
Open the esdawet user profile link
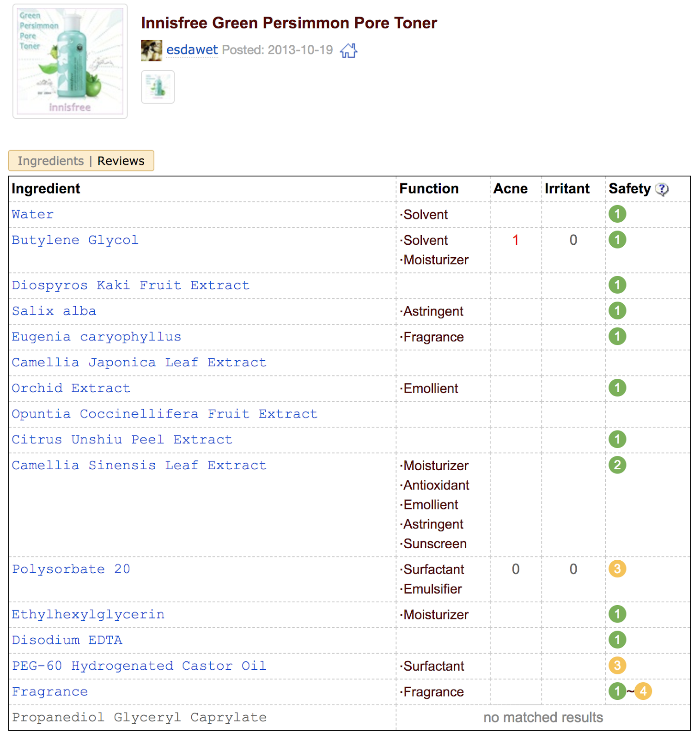click(x=192, y=50)
